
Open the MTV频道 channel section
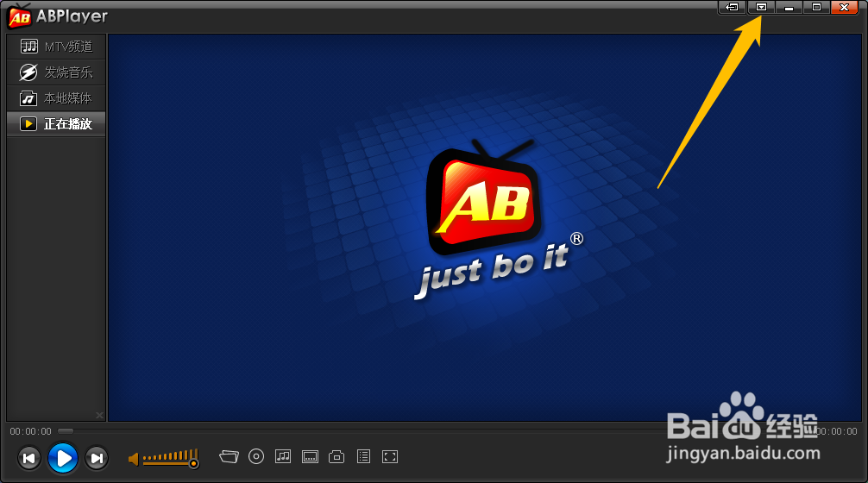[56, 47]
